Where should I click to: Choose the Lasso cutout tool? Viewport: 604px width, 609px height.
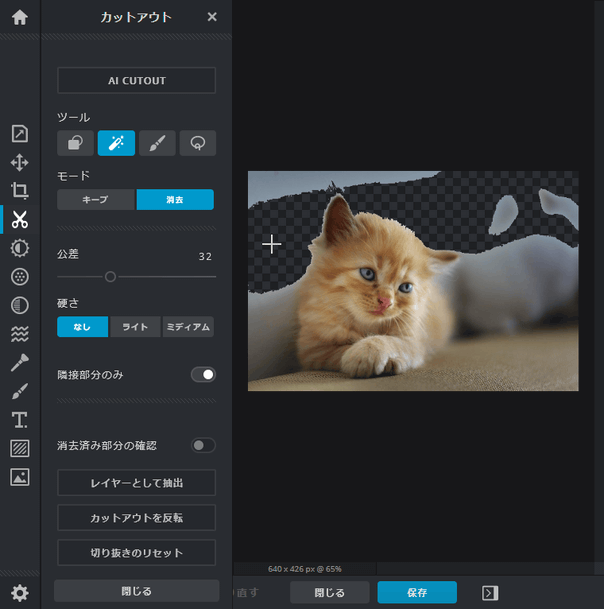tap(198, 143)
